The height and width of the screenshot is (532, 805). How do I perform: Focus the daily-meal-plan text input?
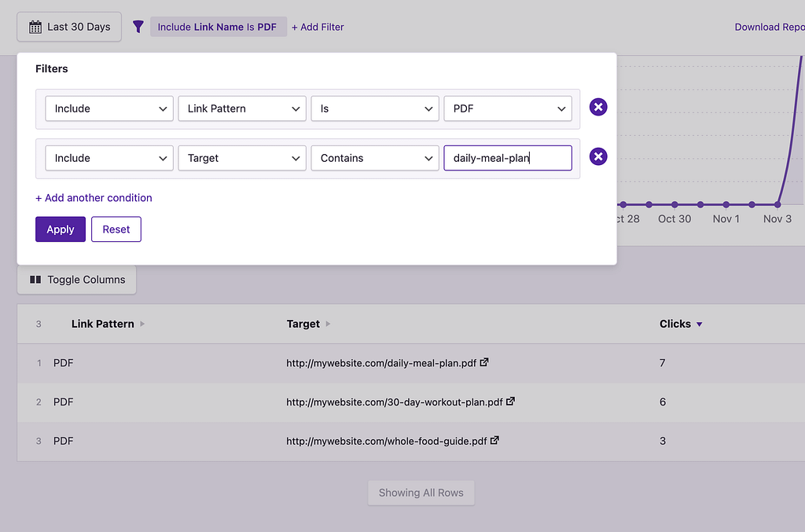pos(507,158)
